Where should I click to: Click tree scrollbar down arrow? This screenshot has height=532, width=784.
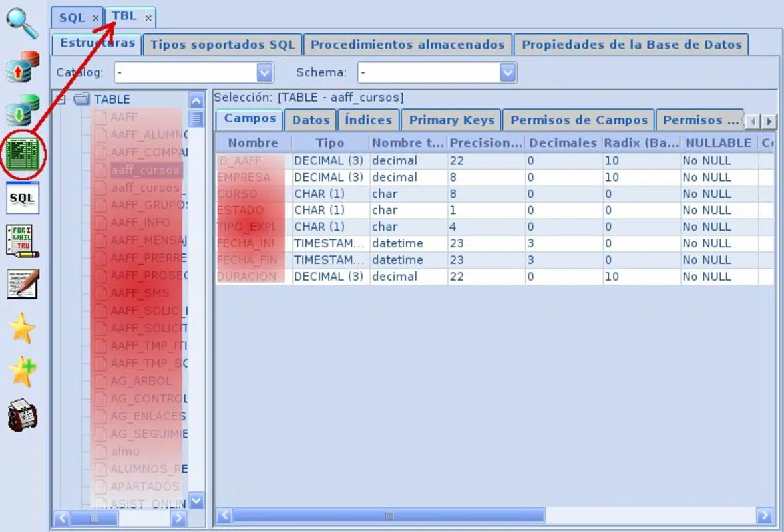tap(196, 500)
